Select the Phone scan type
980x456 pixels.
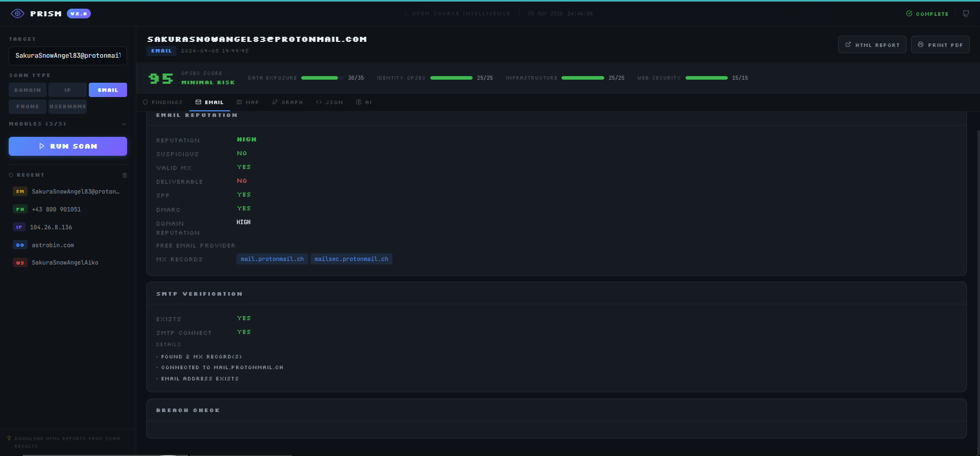click(x=28, y=107)
